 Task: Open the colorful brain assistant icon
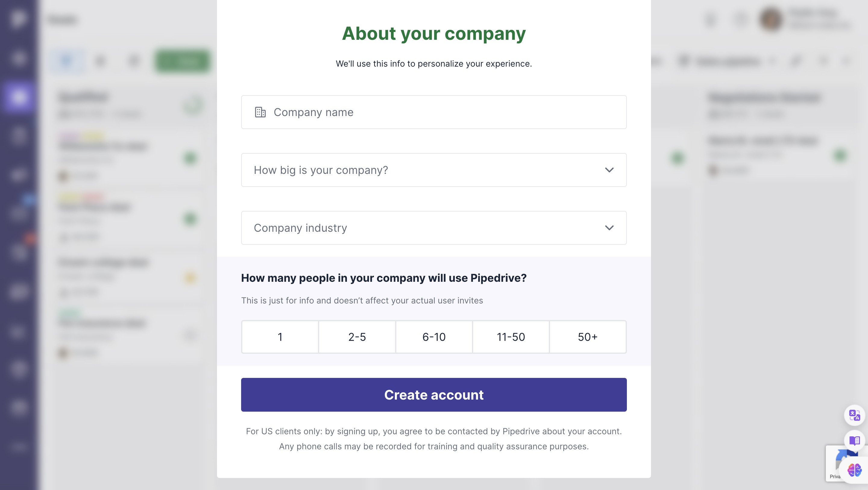[x=854, y=470]
